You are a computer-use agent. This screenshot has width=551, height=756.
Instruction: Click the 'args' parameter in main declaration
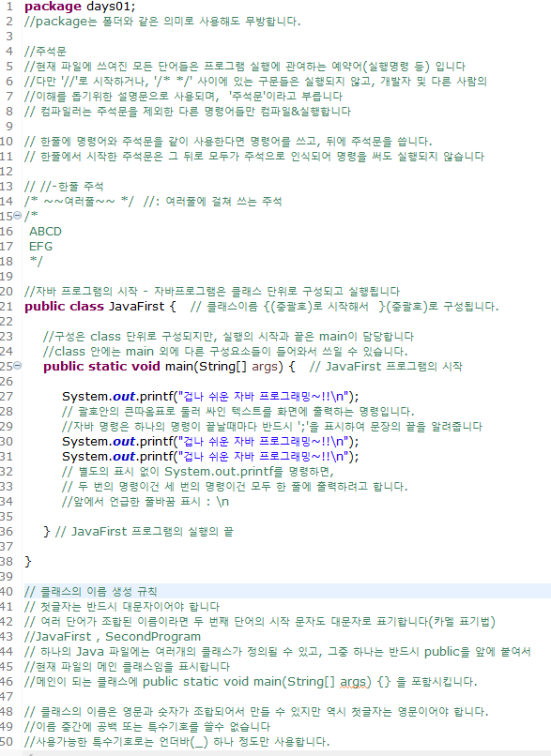tap(265, 367)
